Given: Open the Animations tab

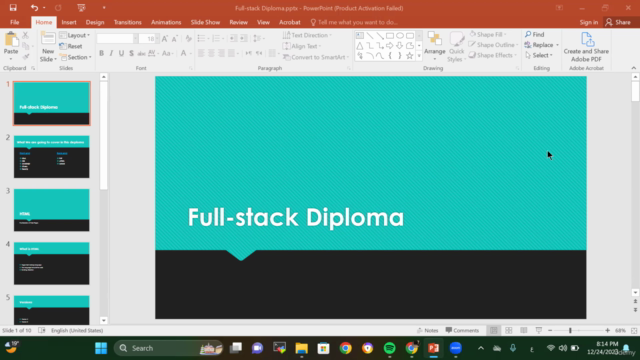Looking at the screenshot, I should [166, 22].
